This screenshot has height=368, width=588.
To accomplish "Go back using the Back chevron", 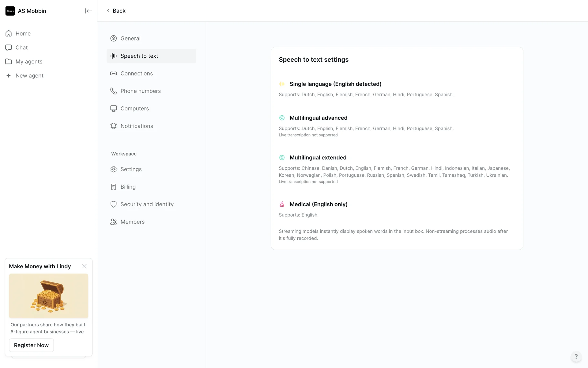I will pos(108,11).
